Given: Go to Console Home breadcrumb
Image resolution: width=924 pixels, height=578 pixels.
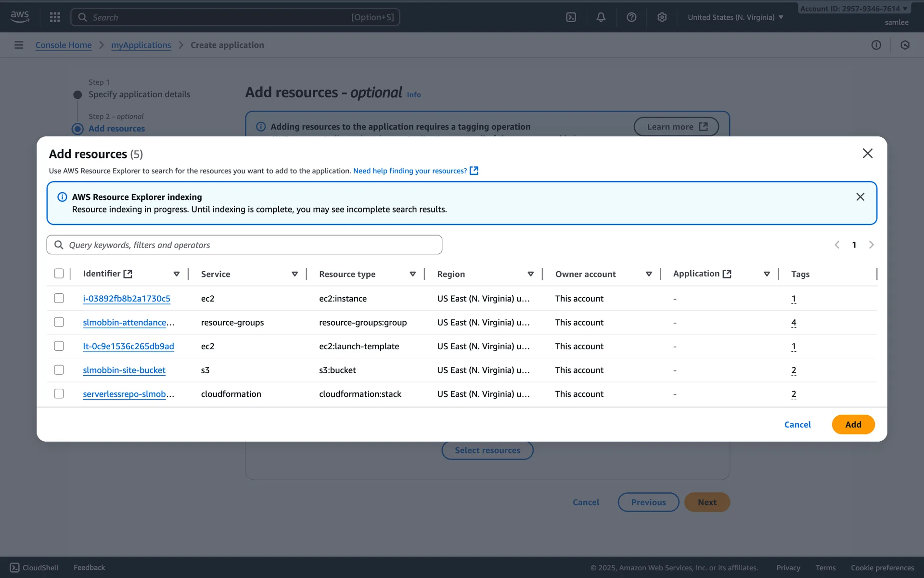Looking at the screenshot, I should pos(64,45).
